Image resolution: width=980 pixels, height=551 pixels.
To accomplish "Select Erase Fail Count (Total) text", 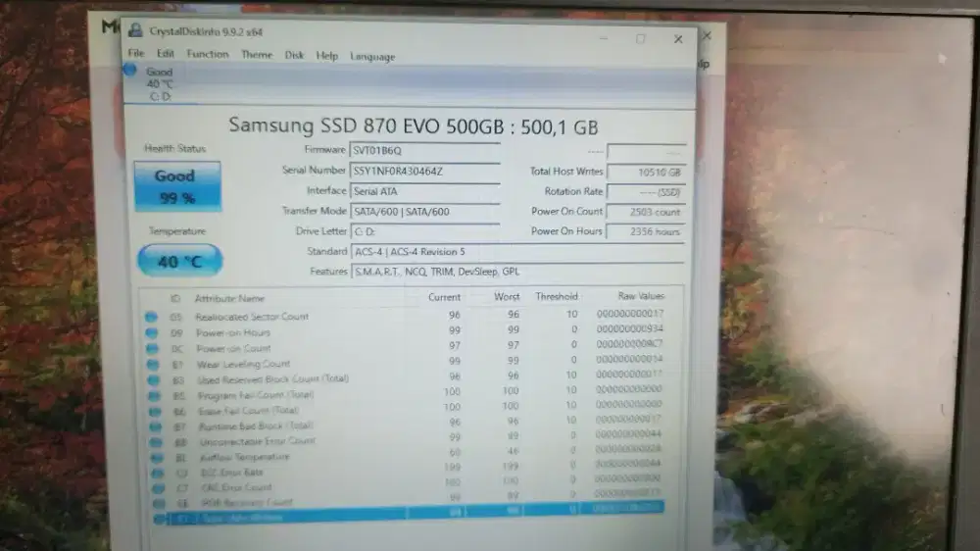I will point(248,411).
